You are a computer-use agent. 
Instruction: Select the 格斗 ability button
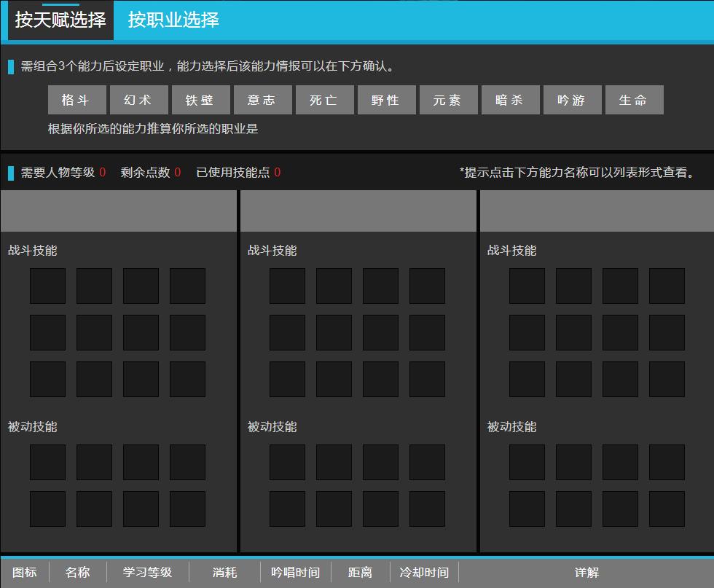click(x=77, y=101)
